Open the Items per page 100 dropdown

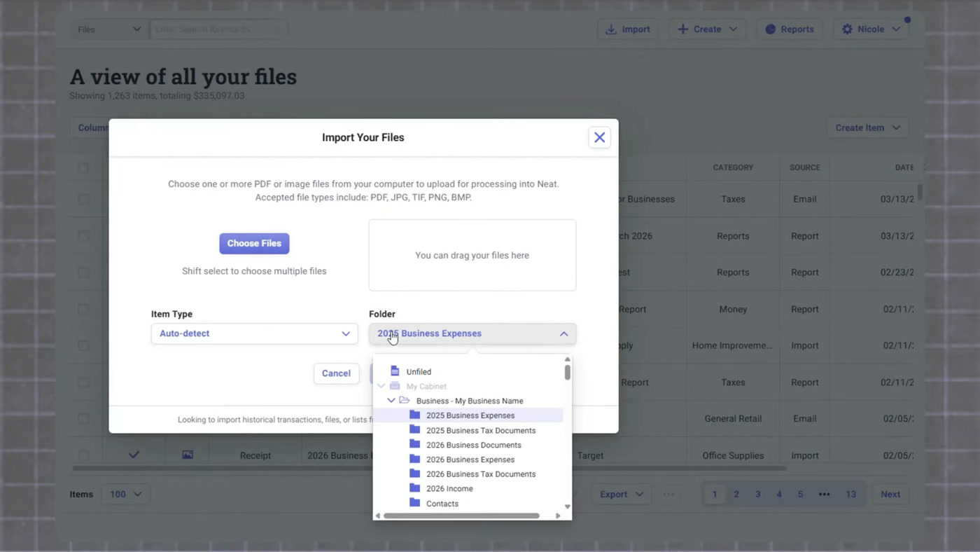tap(125, 494)
